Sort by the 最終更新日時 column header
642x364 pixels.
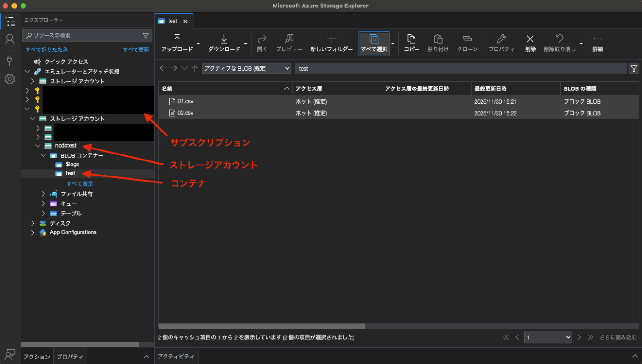point(516,88)
